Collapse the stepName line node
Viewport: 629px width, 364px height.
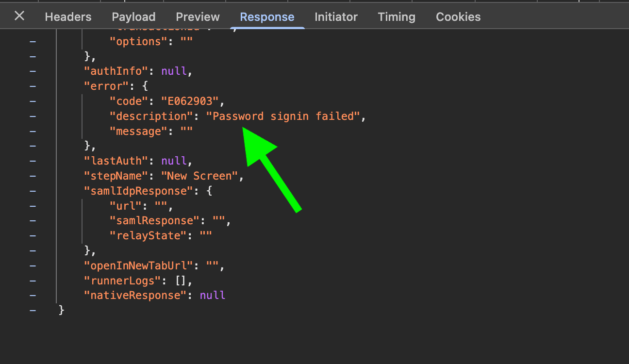pos(33,176)
